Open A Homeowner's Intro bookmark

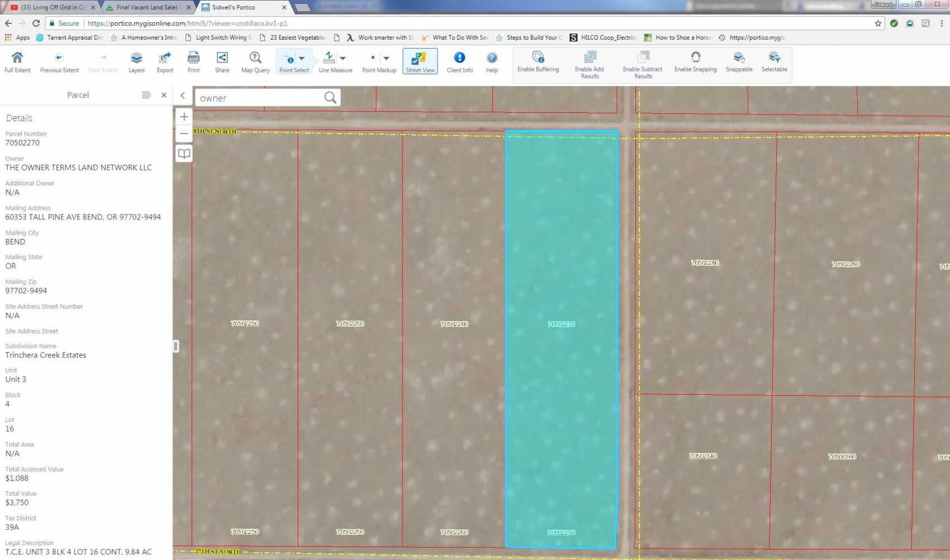point(144,37)
